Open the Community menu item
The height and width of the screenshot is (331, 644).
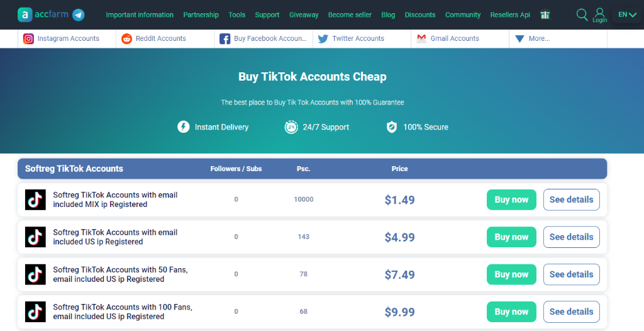point(463,15)
